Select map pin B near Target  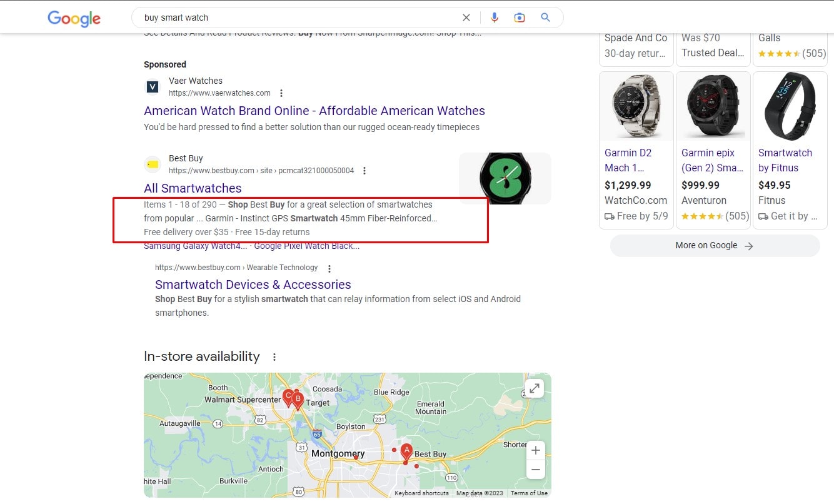[298, 401]
